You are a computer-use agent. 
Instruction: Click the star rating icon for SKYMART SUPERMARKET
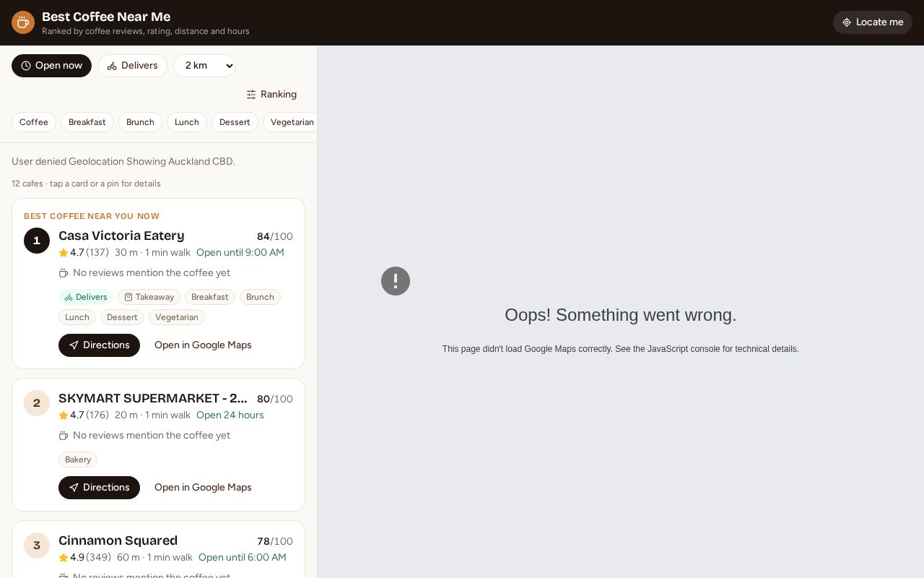[64, 415]
